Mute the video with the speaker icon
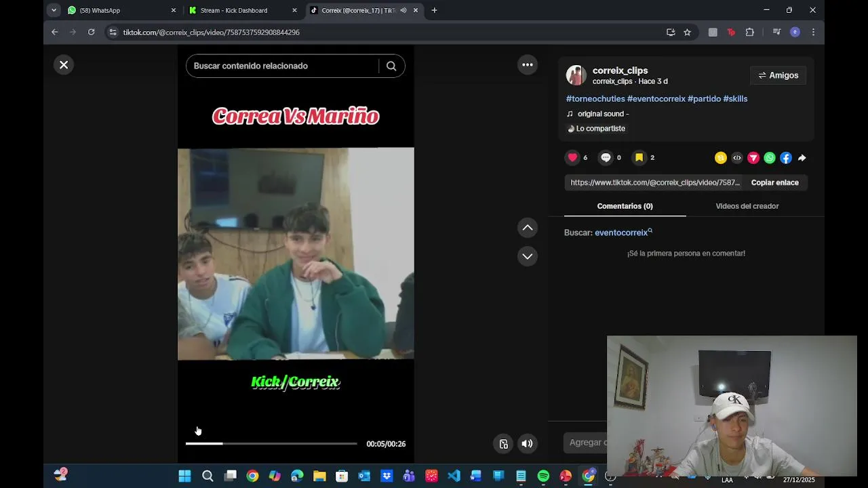 tap(527, 444)
